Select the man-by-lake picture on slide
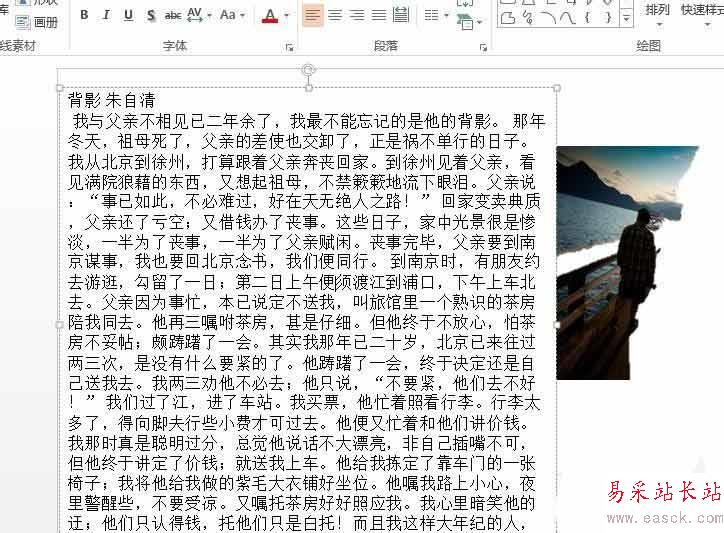 click(627, 263)
